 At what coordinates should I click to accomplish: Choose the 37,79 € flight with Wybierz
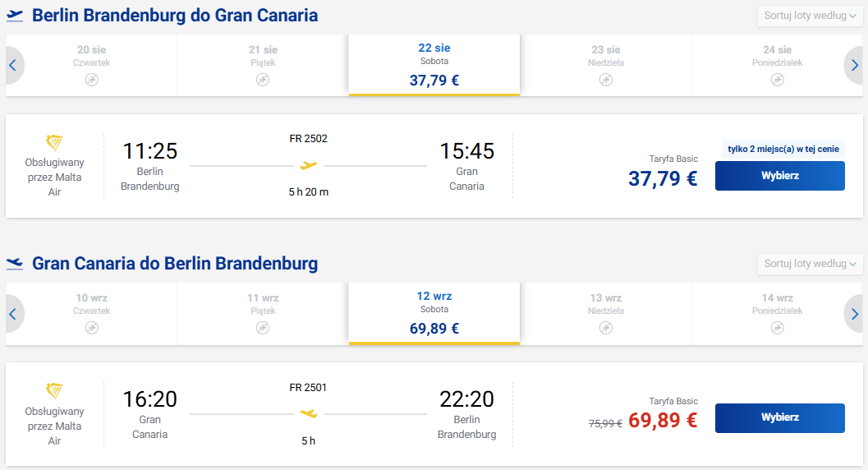pyautogui.click(x=779, y=176)
